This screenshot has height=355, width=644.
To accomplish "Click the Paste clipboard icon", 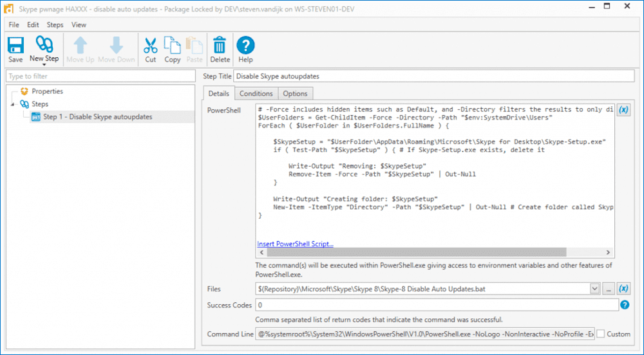I will [194, 45].
